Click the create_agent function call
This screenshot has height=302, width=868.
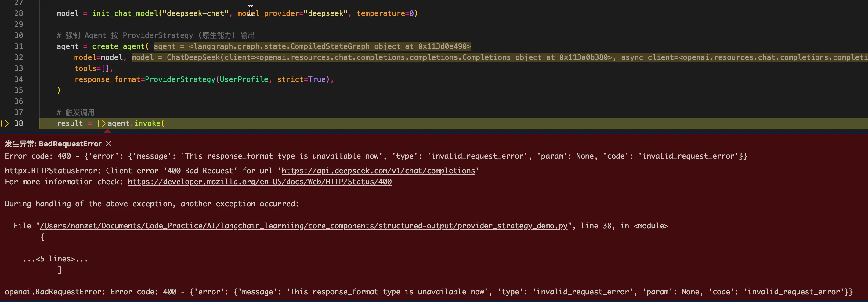point(118,46)
